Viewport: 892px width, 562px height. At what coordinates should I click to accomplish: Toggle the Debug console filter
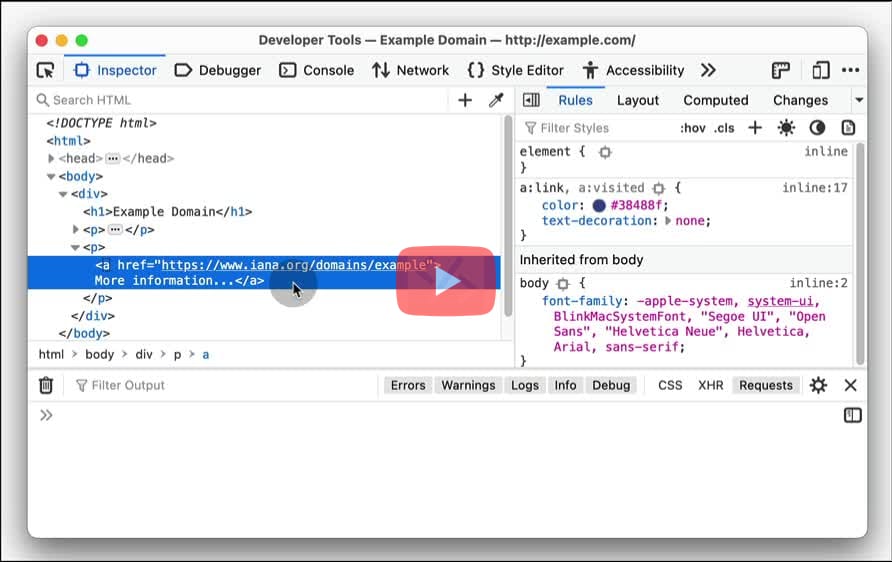(611, 385)
